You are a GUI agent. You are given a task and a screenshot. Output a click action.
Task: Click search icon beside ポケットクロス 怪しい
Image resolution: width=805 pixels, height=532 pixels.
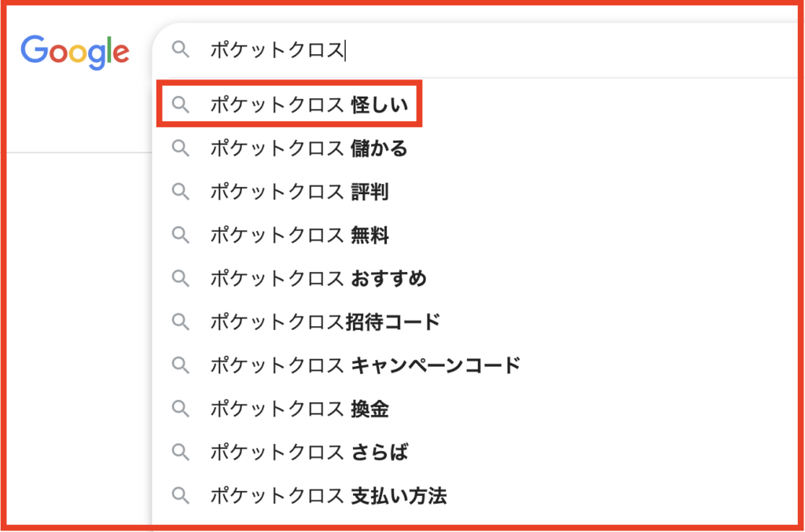coord(181,105)
